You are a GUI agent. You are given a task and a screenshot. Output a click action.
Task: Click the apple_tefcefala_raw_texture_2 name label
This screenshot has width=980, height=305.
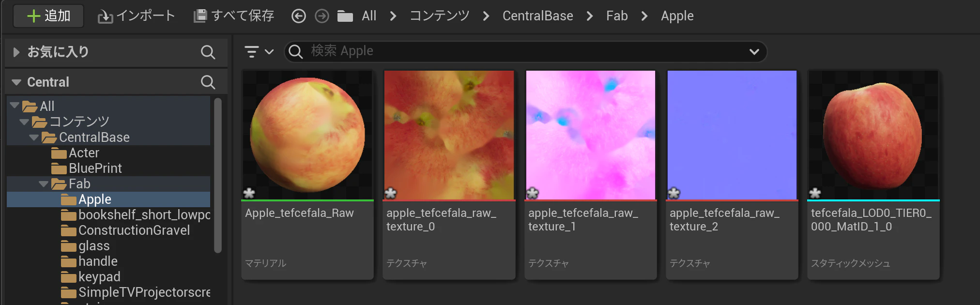point(724,220)
